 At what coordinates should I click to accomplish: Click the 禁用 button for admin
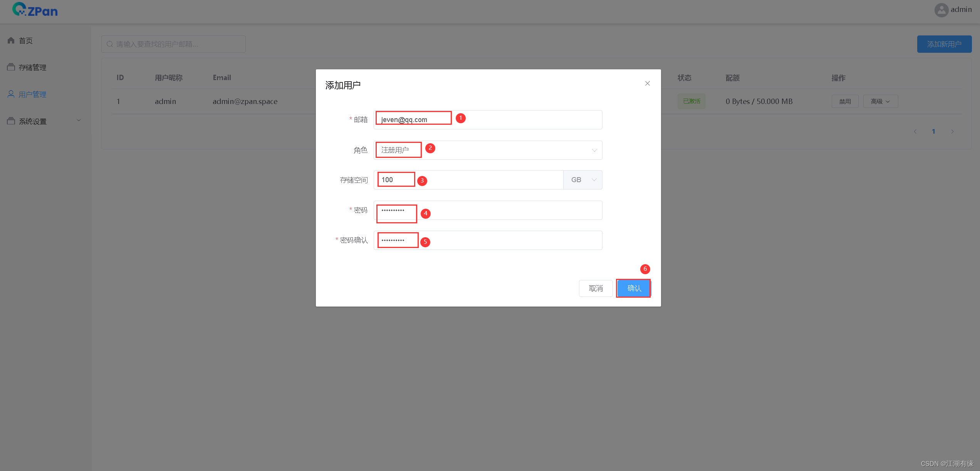(845, 101)
